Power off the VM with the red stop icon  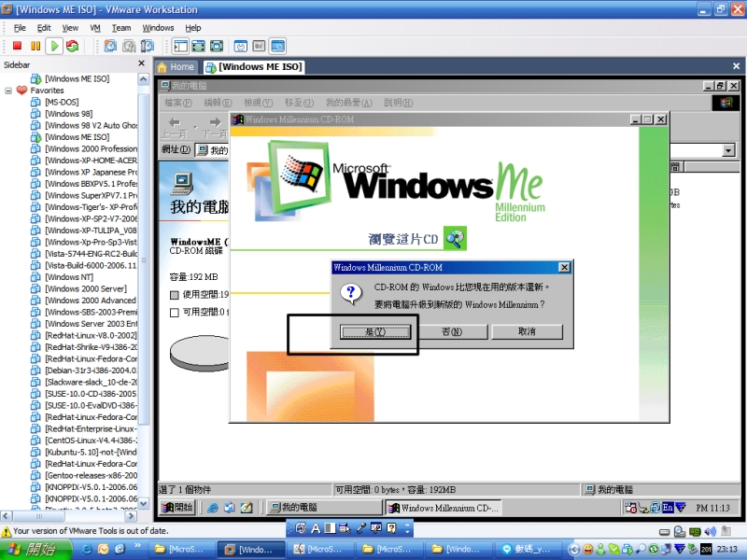coord(17,46)
